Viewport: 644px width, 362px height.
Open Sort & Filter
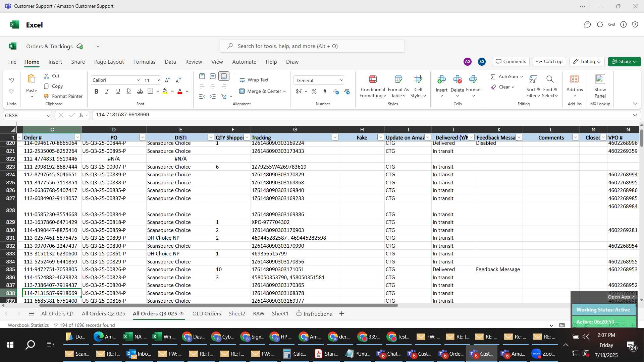tap(533, 86)
